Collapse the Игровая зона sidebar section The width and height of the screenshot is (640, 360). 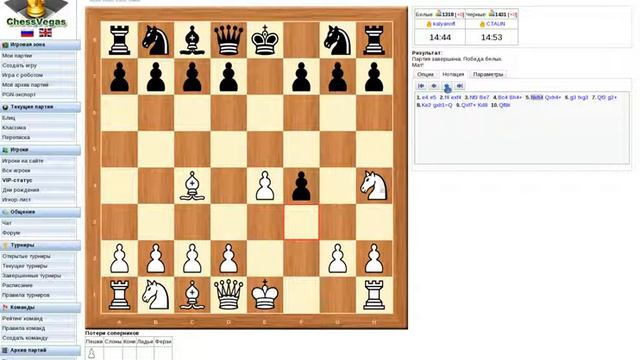(x=40, y=44)
